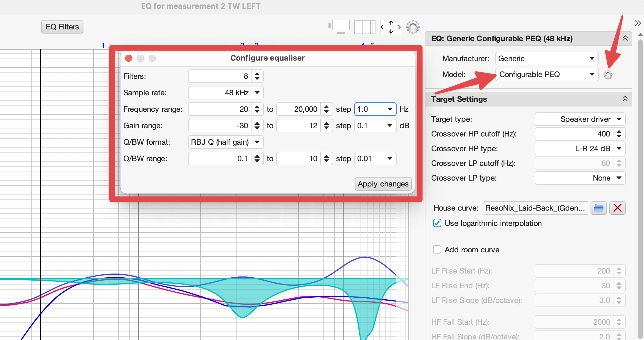Disable Use logarithmic interpolation checkbox
The height and width of the screenshot is (340, 644).
[x=437, y=223]
